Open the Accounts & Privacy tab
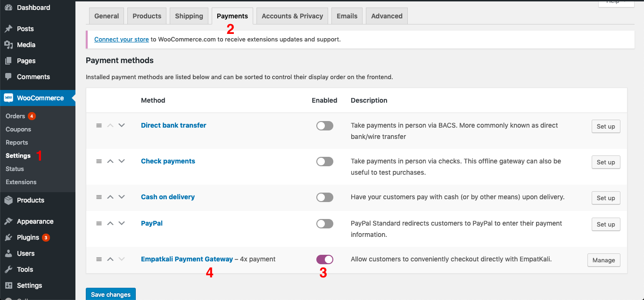The height and width of the screenshot is (300, 644). (x=292, y=16)
